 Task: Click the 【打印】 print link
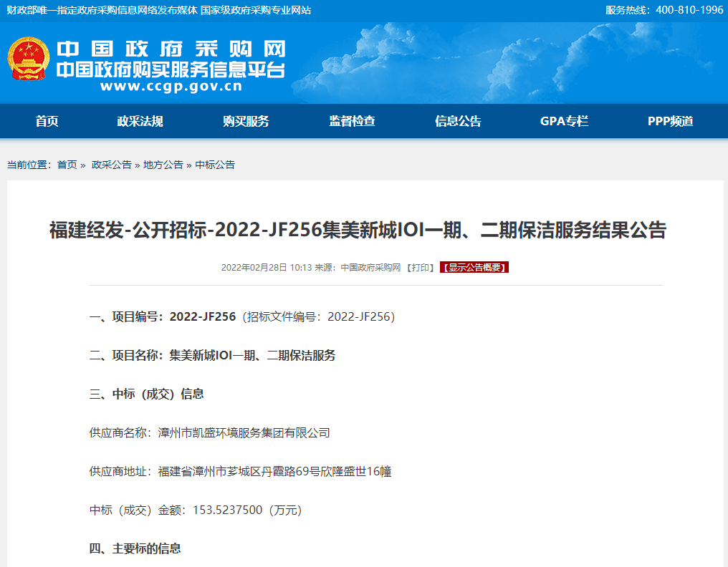click(x=420, y=267)
